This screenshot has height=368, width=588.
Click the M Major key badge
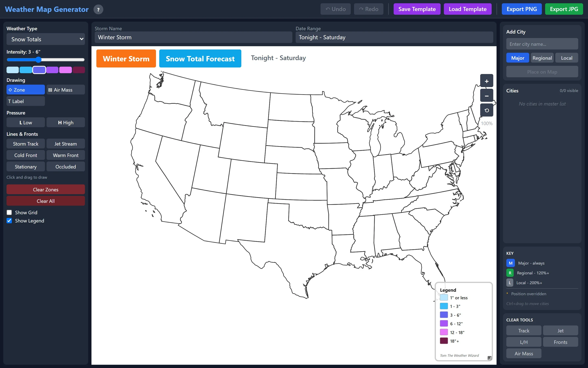[x=510, y=263]
